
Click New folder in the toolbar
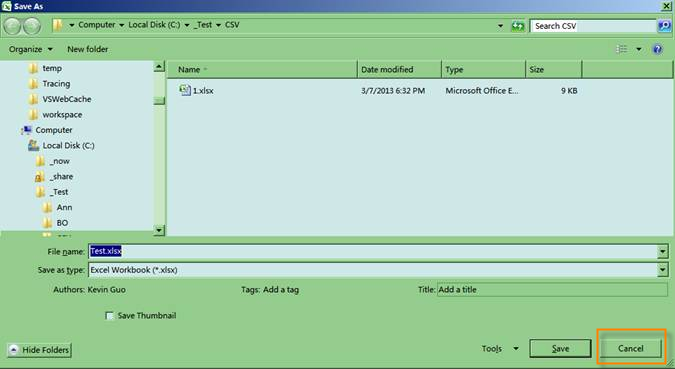click(x=87, y=49)
